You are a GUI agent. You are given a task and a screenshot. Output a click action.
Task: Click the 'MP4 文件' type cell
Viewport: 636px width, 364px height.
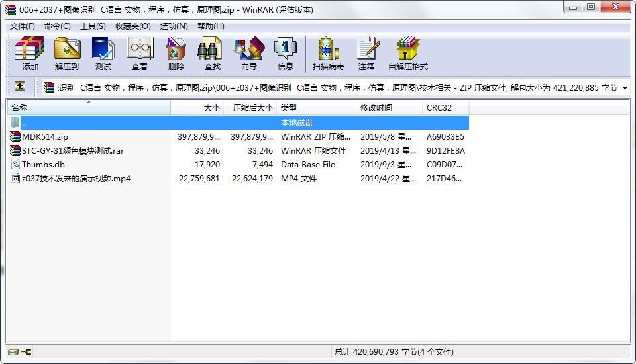(x=299, y=178)
